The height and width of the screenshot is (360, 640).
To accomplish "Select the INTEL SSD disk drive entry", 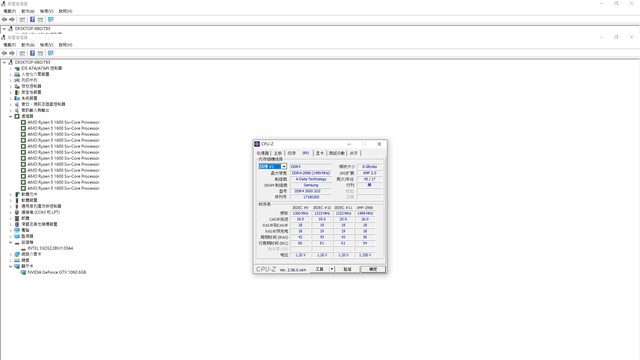I will tap(50, 248).
